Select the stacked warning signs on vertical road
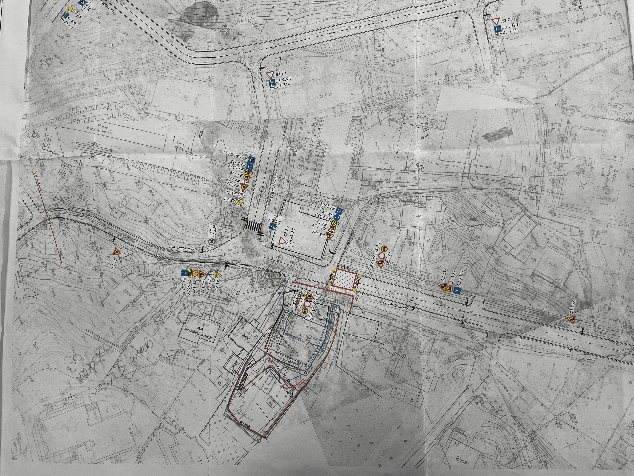634x476 pixels. pyautogui.click(x=245, y=178)
